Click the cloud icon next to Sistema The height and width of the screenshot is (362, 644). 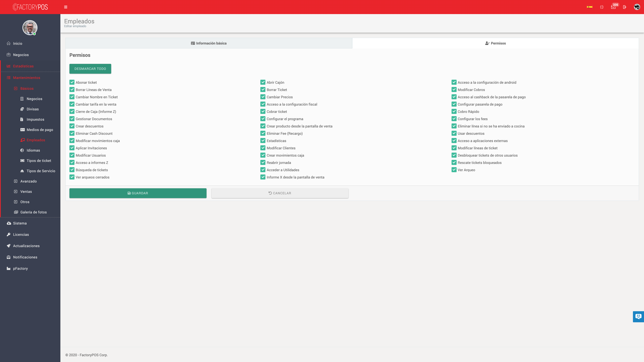(x=9, y=223)
